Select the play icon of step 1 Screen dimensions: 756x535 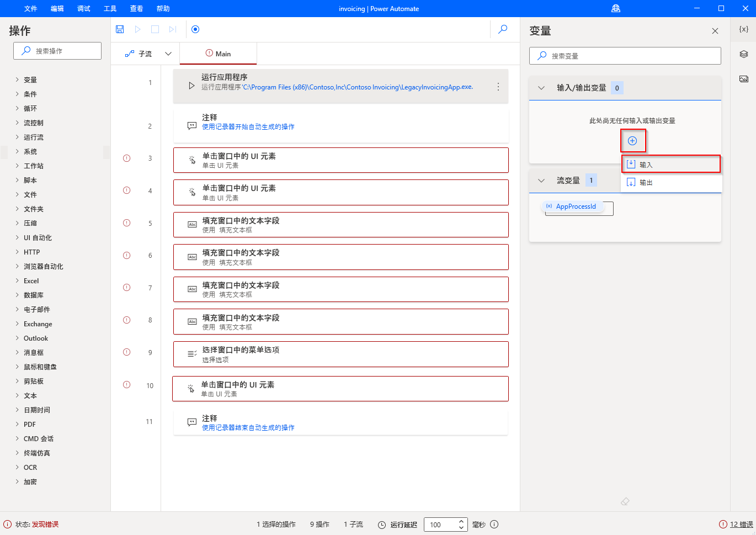click(x=191, y=86)
